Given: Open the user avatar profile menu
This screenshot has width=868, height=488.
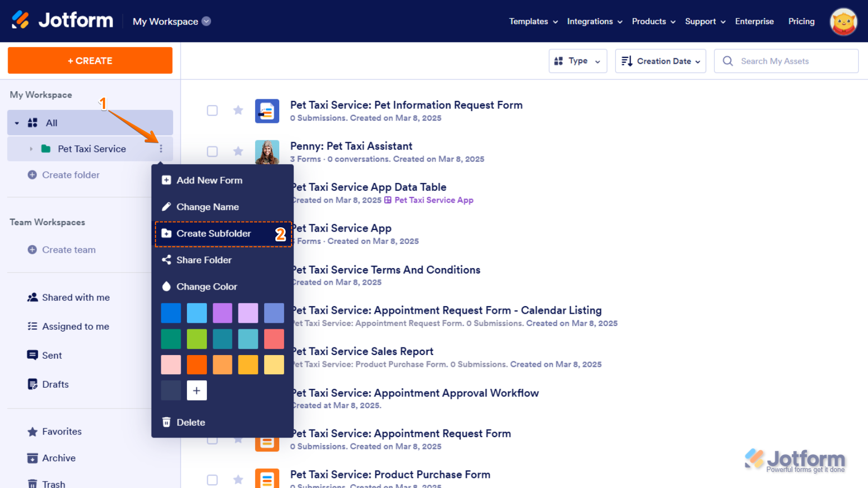Looking at the screenshot, I should (x=843, y=21).
